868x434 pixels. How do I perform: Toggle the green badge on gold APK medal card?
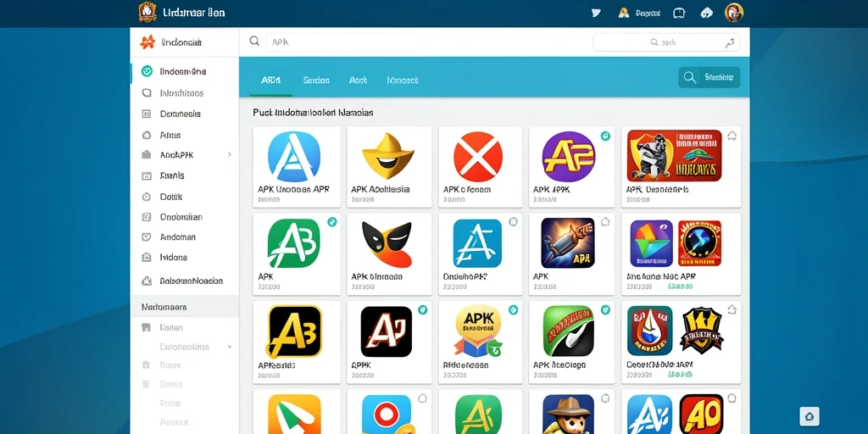pos(513,309)
